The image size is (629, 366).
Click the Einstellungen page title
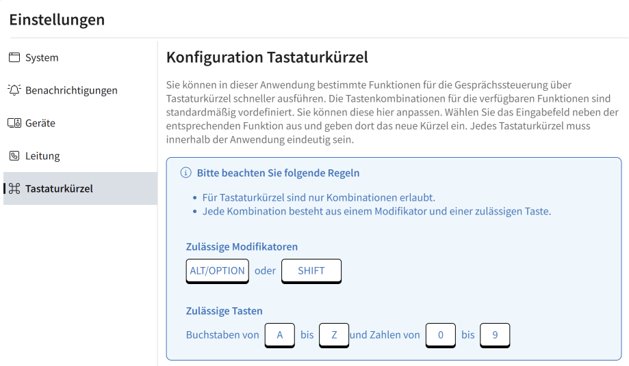(x=57, y=20)
